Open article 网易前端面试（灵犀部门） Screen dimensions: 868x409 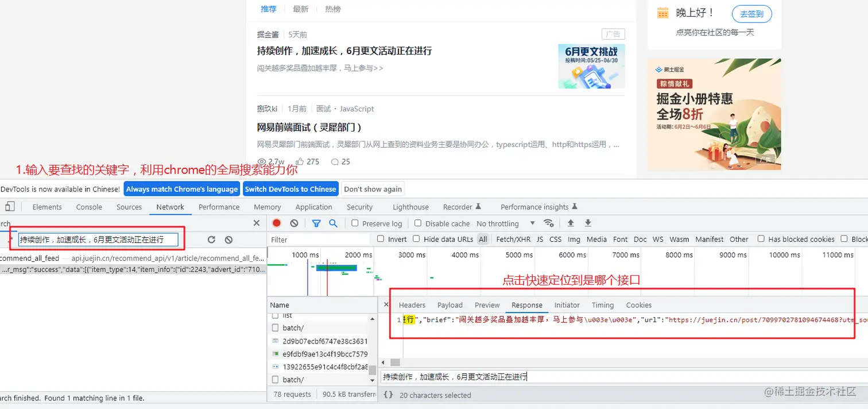tap(309, 127)
